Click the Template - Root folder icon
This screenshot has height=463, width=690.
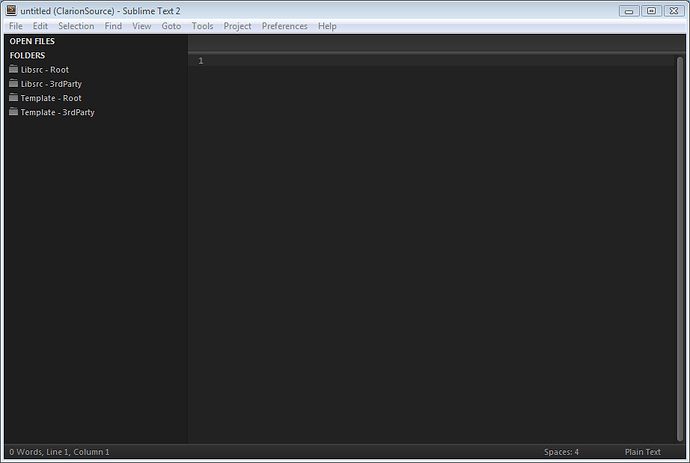[x=13, y=98]
